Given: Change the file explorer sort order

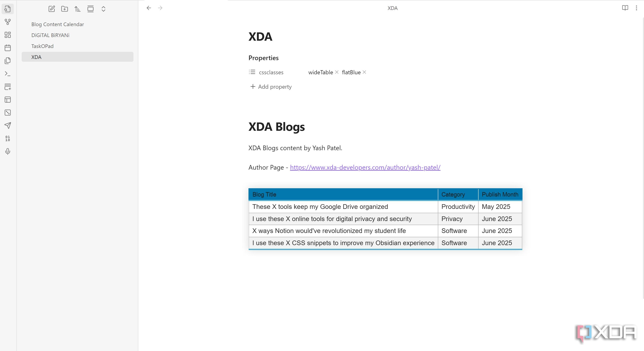Looking at the screenshot, I should coord(78,9).
